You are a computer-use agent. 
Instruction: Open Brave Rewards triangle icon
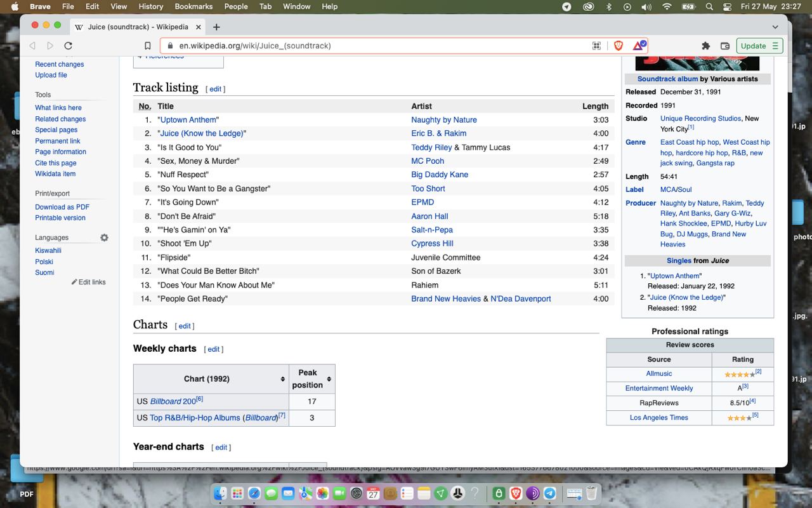639,46
